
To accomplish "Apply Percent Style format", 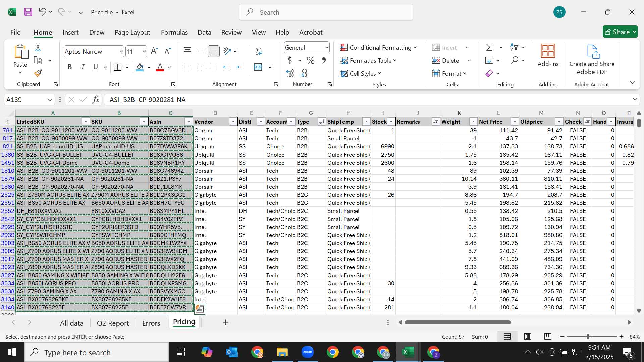I will 311,61.
